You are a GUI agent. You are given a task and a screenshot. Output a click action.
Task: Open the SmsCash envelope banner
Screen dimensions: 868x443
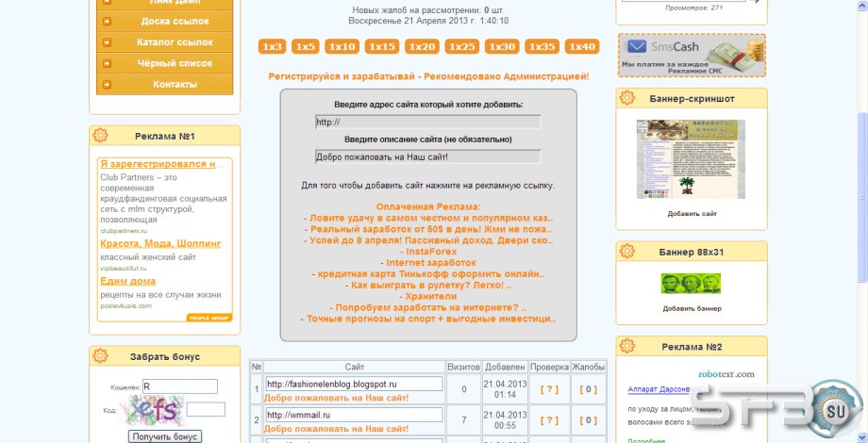pos(692,56)
